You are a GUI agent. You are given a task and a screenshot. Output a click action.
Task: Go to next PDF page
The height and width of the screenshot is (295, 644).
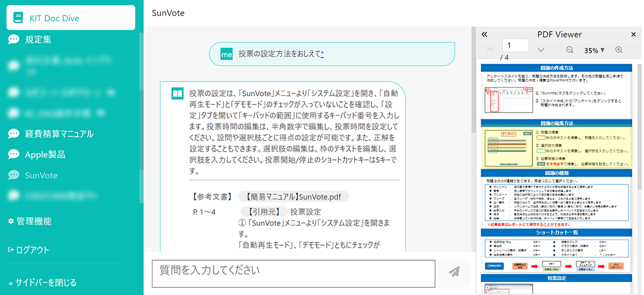click(x=541, y=50)
